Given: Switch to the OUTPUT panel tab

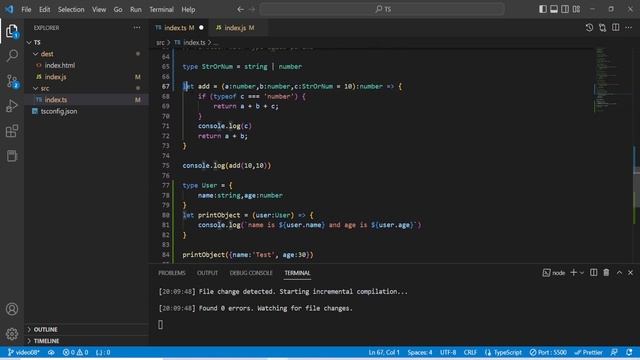Looking at the screenshot, I should (207, 273).
